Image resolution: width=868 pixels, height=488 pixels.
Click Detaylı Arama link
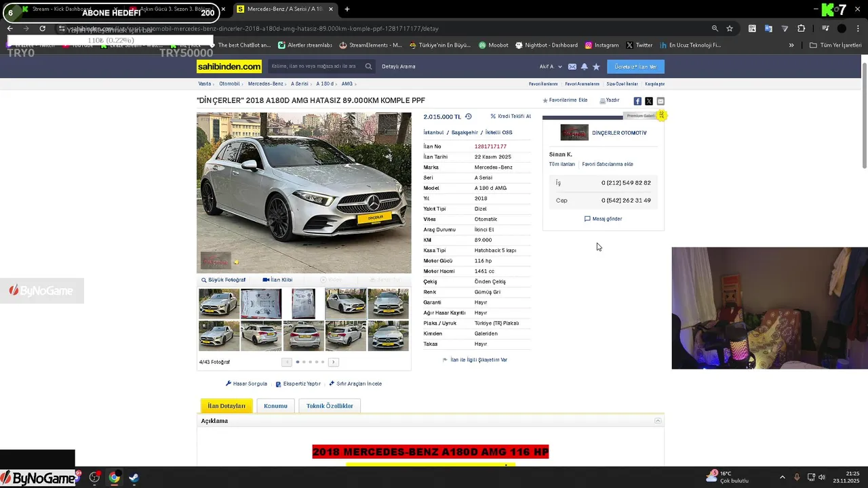click(399, 66)
